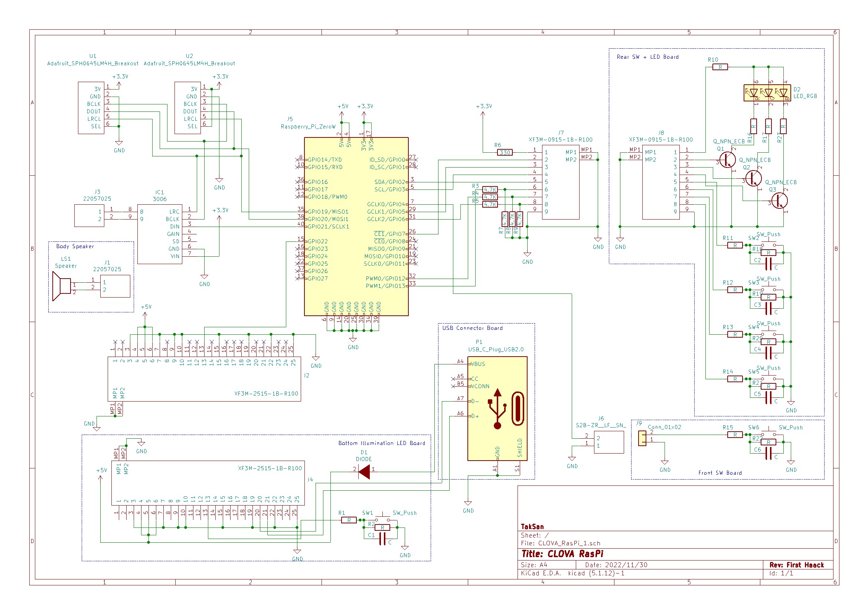Click the Title: CLOVA RasPi text
Viewport: 868px width, 614px height.
pos(562,554)
